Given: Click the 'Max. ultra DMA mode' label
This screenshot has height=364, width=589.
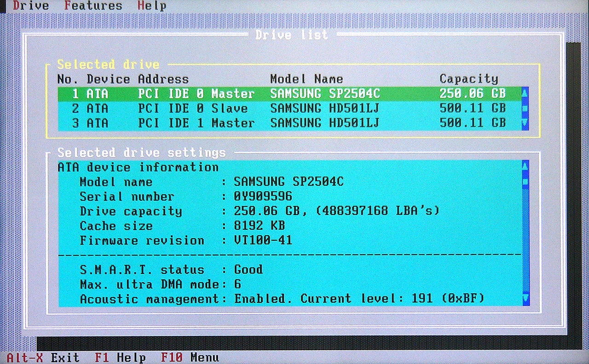Looking at the screenshot, I should pos(149,284).
